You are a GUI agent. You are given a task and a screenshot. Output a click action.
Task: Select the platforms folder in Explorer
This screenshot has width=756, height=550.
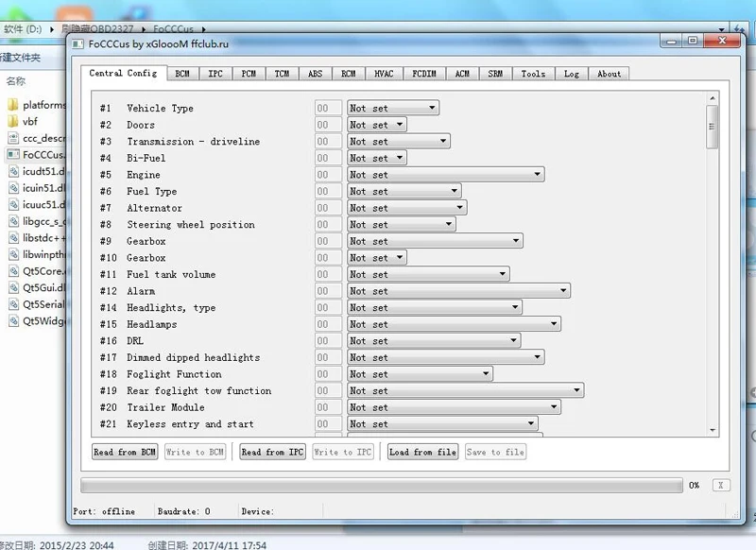click(37, 105)
